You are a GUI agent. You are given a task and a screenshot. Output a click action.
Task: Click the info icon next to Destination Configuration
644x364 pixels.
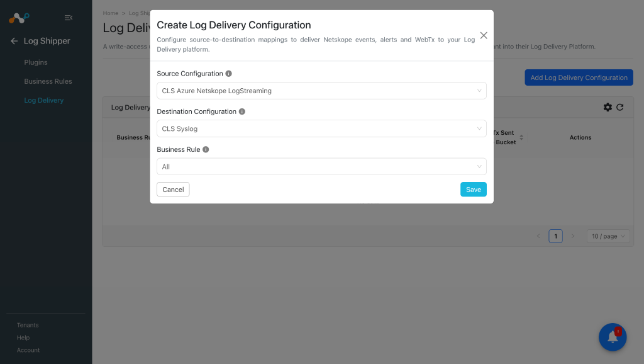click(x=242, y=111)
